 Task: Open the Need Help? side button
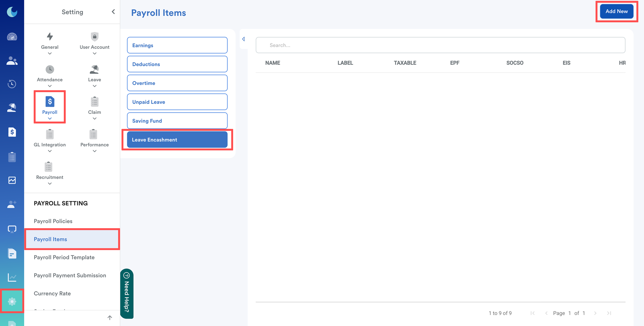click(x=127, y=294)
